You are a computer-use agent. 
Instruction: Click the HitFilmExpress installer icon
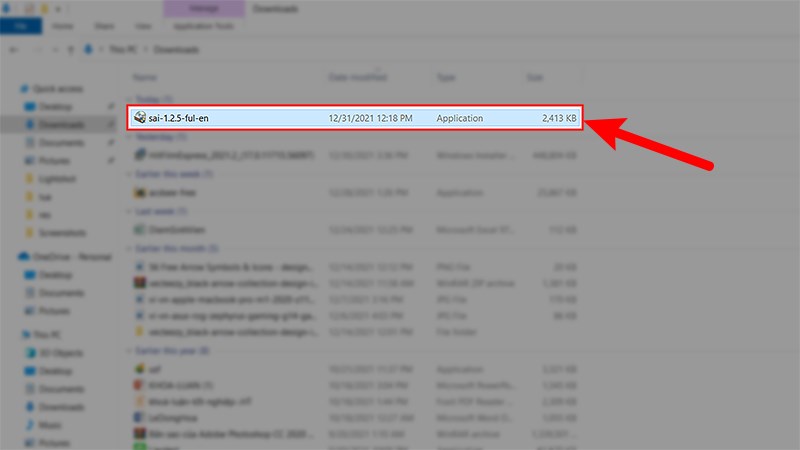[140, 155]
